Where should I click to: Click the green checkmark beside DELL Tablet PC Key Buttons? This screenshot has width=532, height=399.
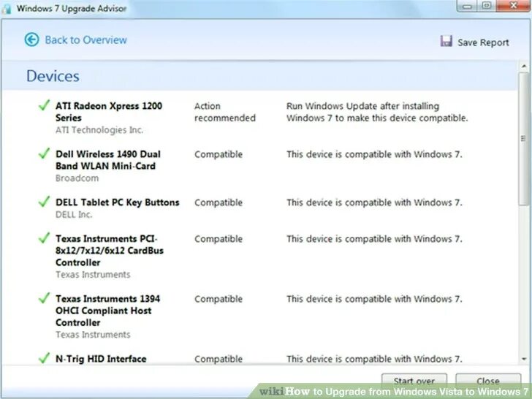[x=44, y=202]
